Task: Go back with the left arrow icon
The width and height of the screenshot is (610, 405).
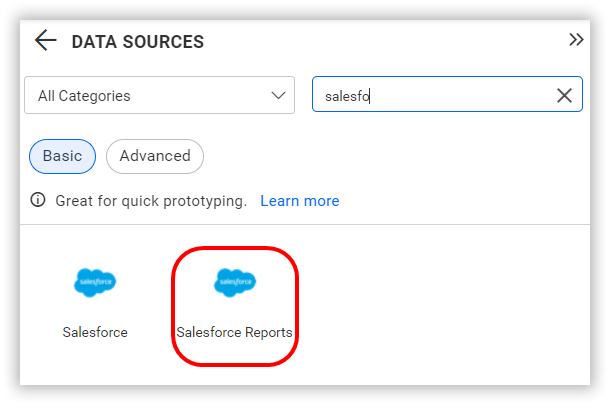Action: click(46, 40)
